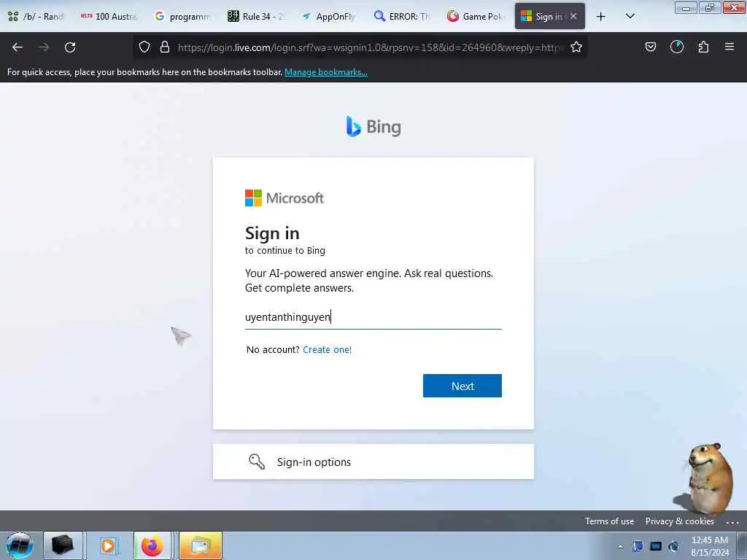Focus the email input containing uyentanthinguyen
Image resolution: width=747 pixels, height=560 pixels.
click(373, 317)
